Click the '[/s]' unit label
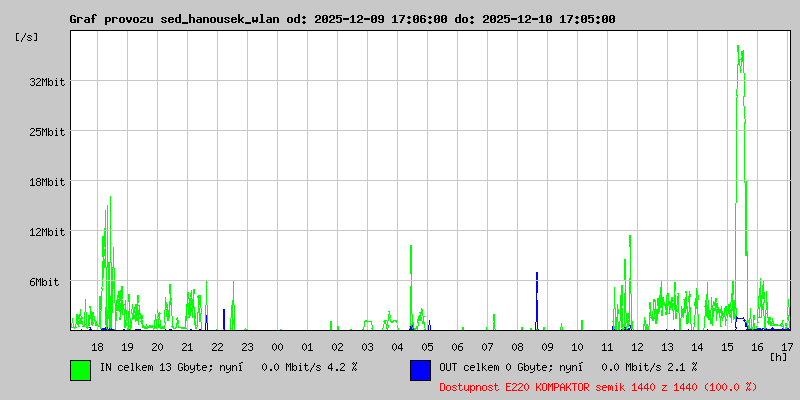The height and width of the screenshot is (400, 800). [27, 37]
